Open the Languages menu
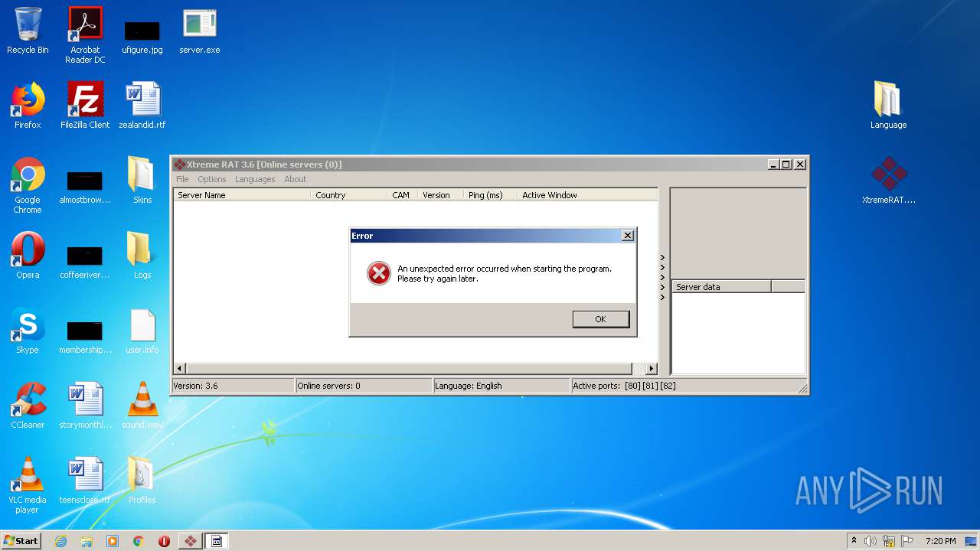This screenshot has width=980, height=551. click(255, 179)
